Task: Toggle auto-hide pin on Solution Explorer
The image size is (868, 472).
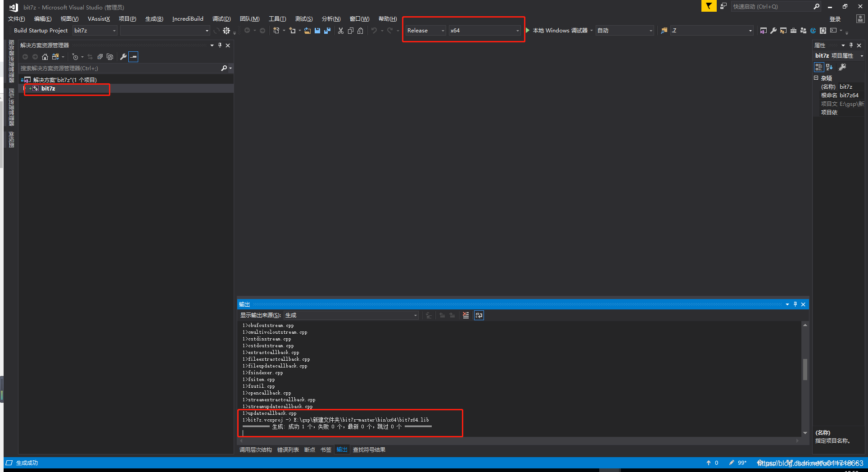Action: pos(220,45)
